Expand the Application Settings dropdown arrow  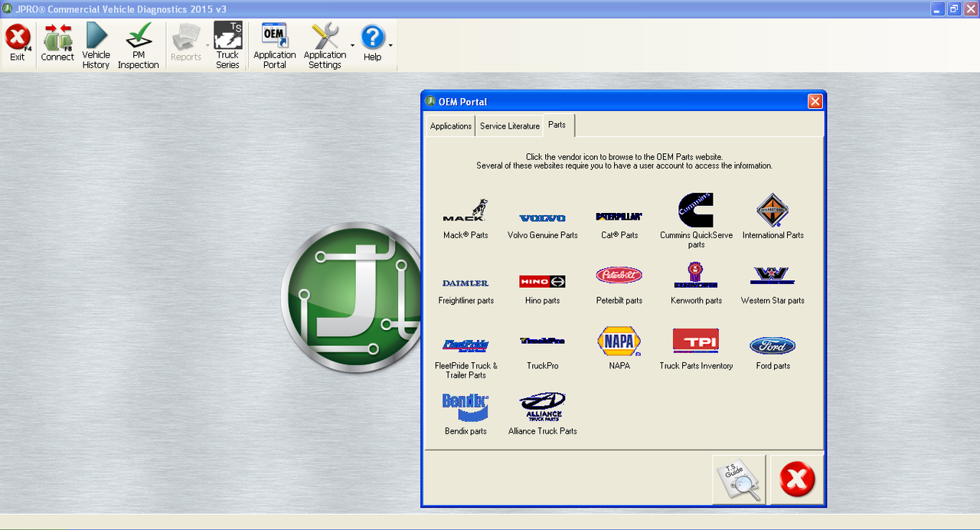[x=353, y=46]
